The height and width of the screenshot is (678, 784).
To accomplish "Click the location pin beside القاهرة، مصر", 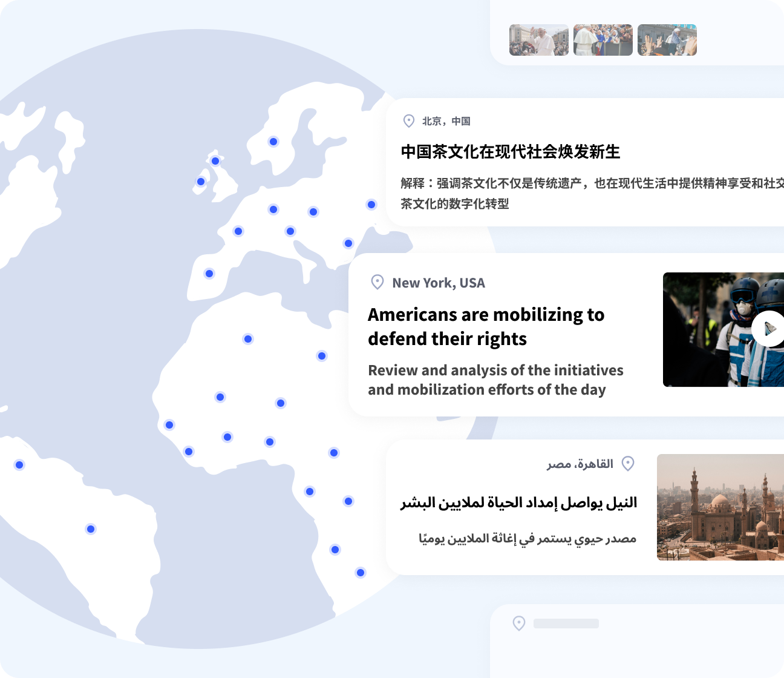I will 628,464.
